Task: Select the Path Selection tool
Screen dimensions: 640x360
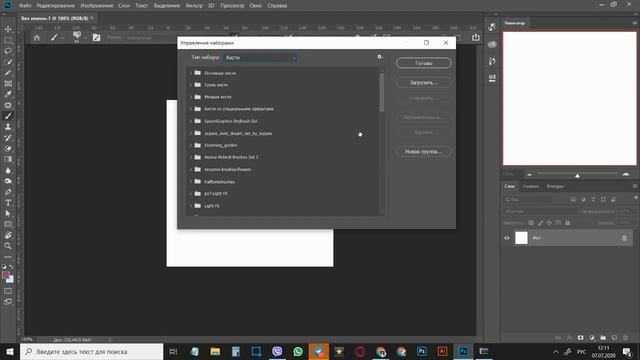Action: (x=8, y=214)
